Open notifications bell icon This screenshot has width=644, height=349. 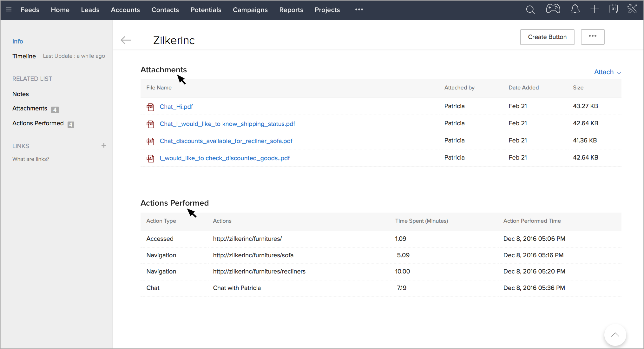(x=575, y=9)
